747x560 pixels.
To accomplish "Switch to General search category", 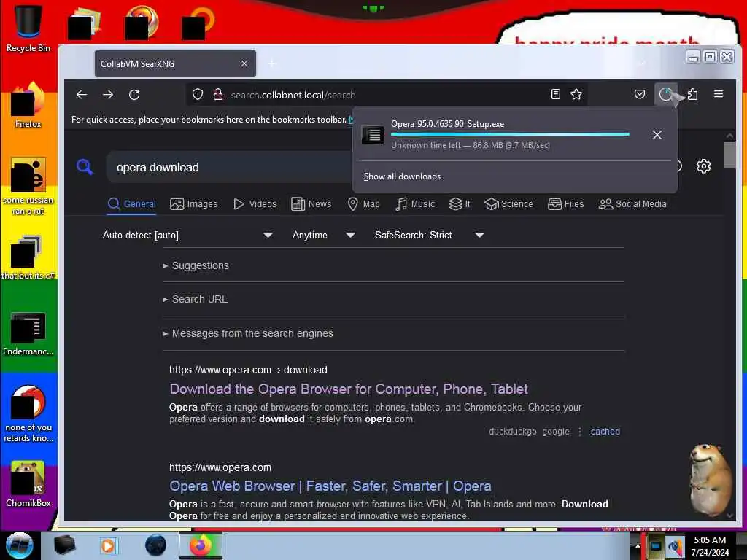I will coord(132,204).
